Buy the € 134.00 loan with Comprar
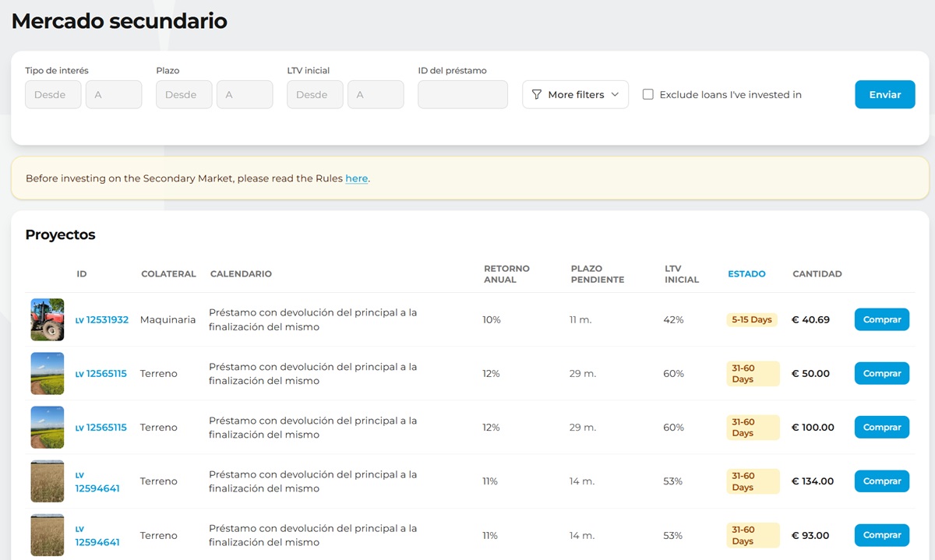This screenshot has height=560, width=935. tap(882, 481)
